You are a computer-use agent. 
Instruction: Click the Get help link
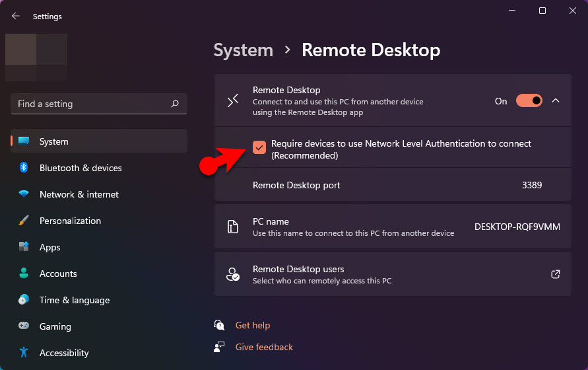pyautogui.click(x=252, y=325)
